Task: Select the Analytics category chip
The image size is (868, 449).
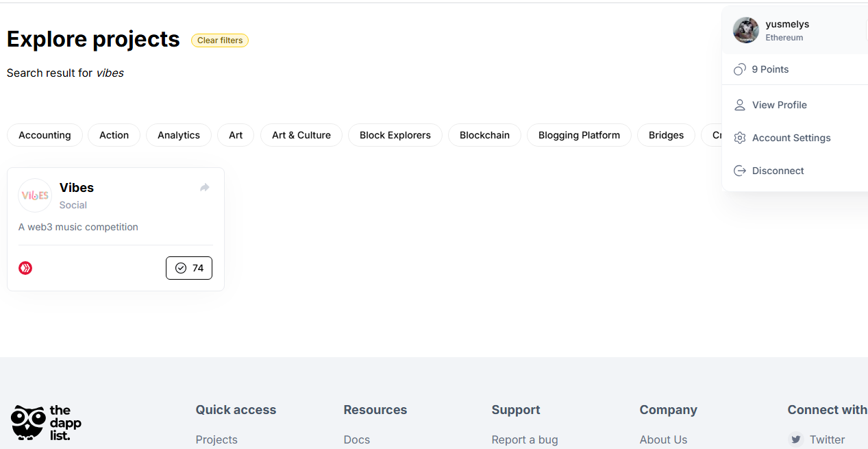Action: tap(179, 135)
